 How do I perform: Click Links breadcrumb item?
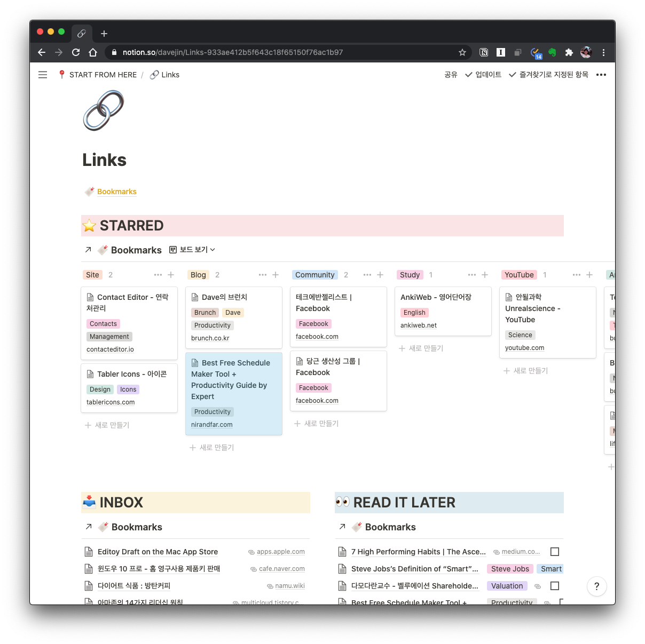pos(165,75)
